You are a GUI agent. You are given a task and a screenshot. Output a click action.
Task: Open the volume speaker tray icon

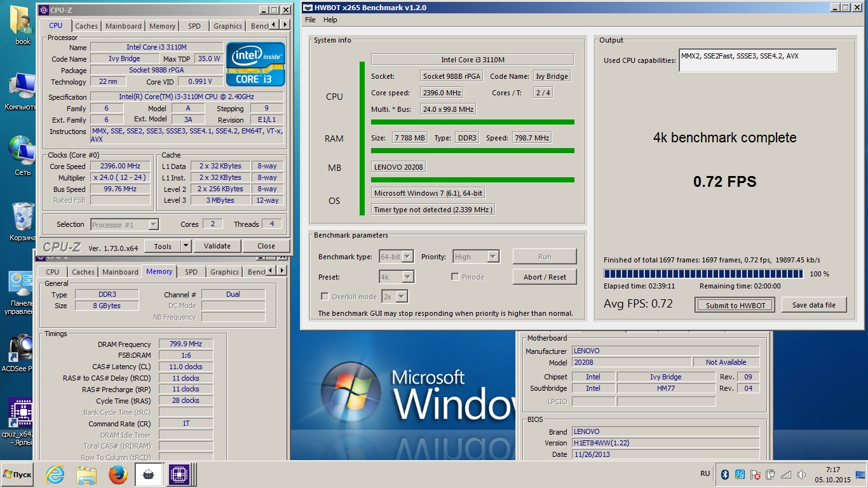click(801, 474)
